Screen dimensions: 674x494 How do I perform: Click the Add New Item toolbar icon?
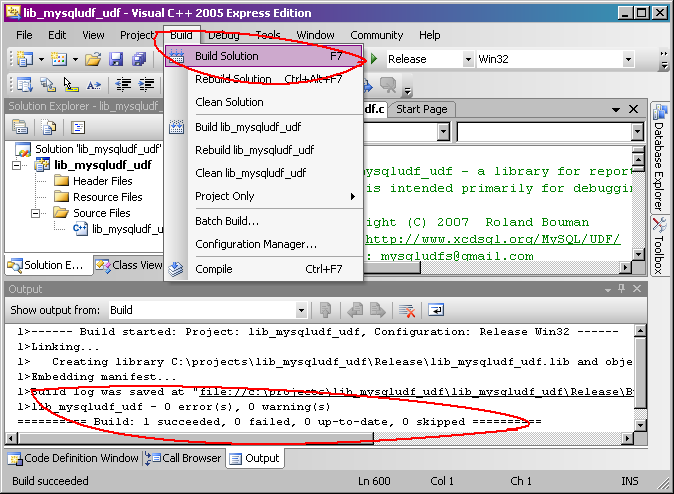[x=59, y=59]
